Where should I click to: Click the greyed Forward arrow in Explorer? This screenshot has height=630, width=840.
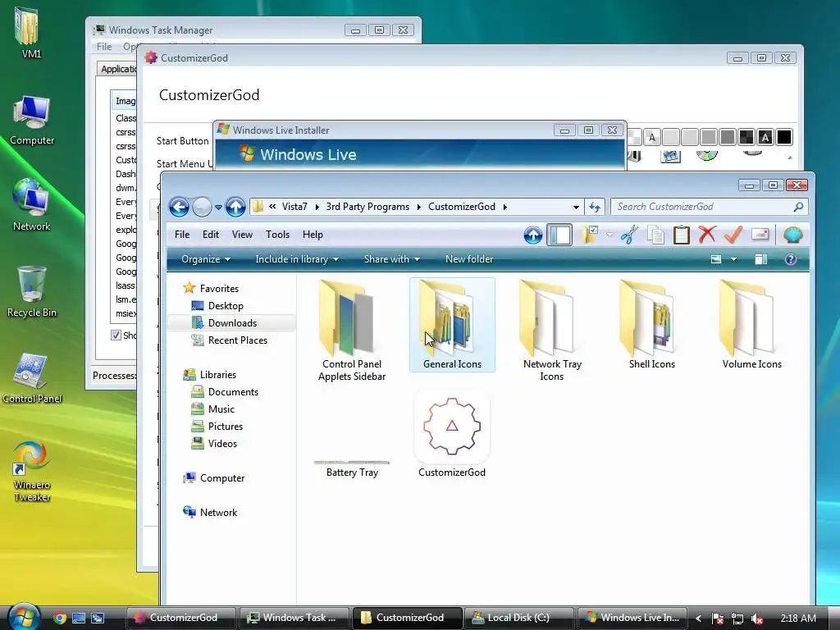pyautogui.click(x=202, y=207)
